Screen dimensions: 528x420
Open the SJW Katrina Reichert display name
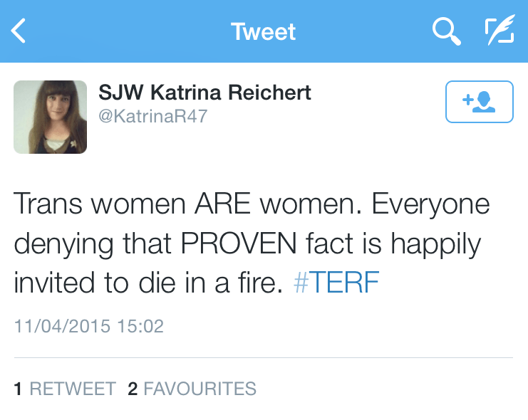coord(205,93)
